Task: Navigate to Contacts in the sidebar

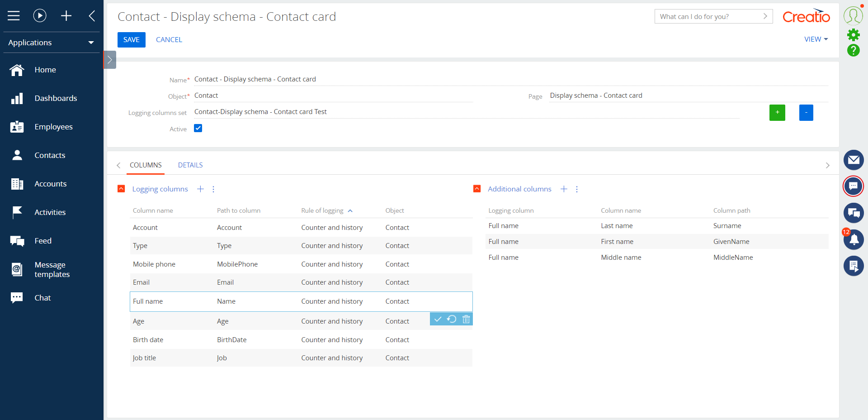Action: click(x=50, y=155)
